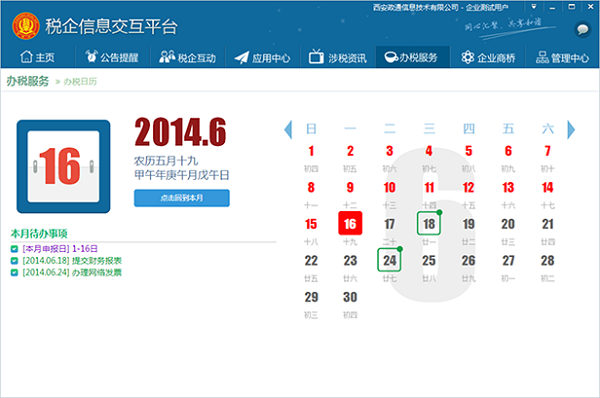Toggle checkbox for 本月申报日 1-16日
Screen dimensions: 600x398
click(14, 249)
